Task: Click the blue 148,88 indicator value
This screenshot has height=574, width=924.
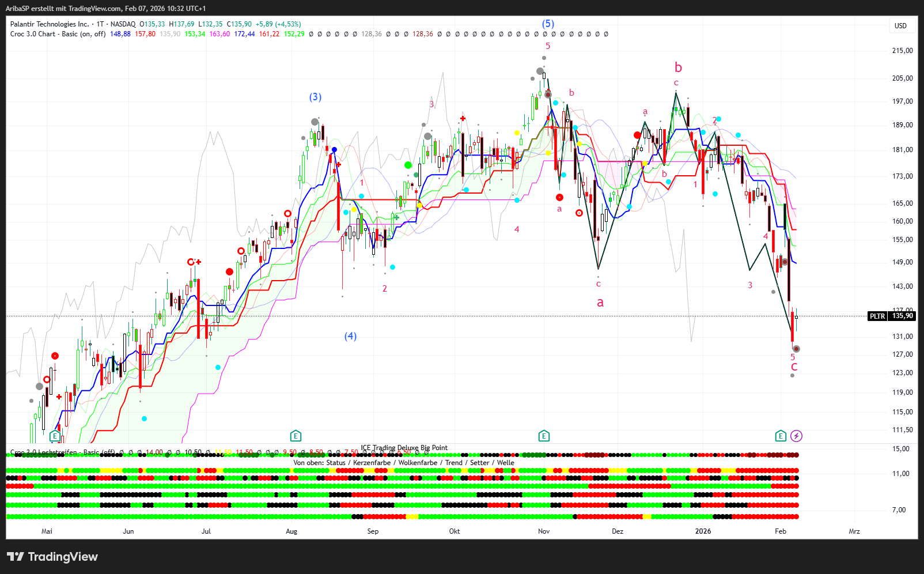Action: click(120, 34)
